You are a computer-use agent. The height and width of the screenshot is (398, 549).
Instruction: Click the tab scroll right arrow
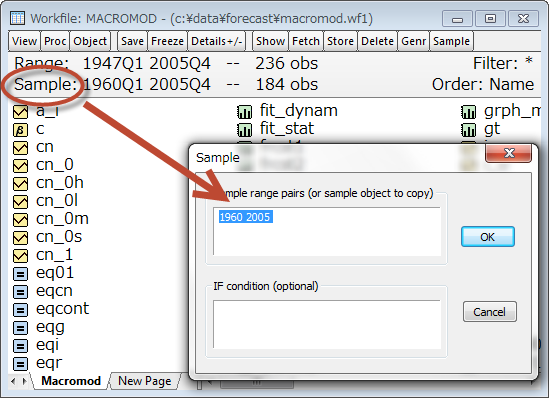click(24, 381)
